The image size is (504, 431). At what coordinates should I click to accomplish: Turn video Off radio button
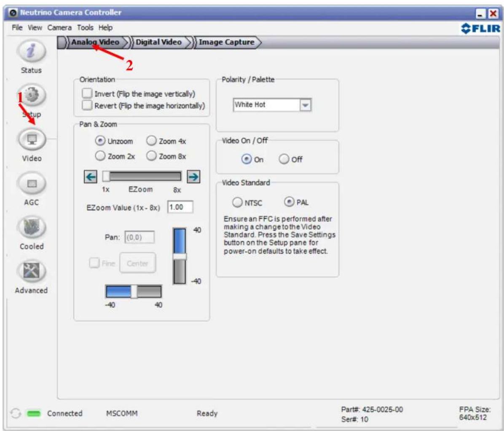coord(284,159)
